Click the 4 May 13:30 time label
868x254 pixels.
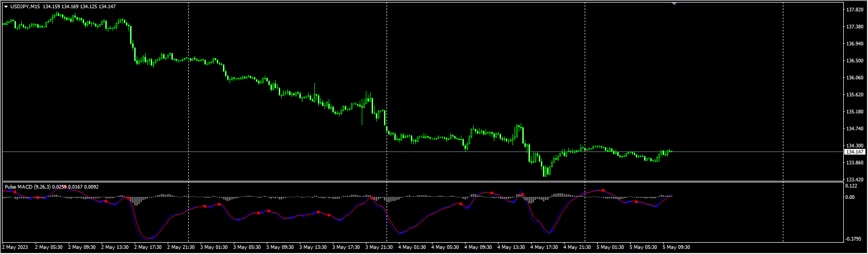click(x=511, y=247)
